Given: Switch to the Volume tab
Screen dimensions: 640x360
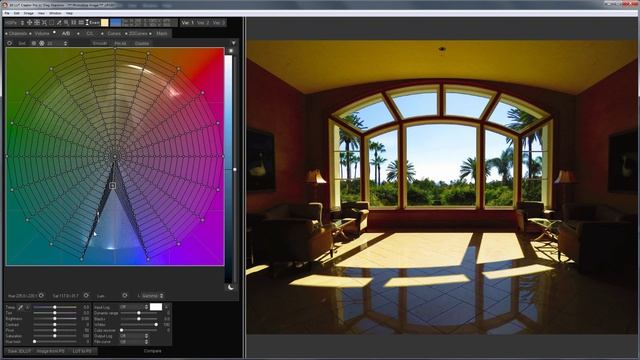Looking at the screenshot, I should coord(42,33).
